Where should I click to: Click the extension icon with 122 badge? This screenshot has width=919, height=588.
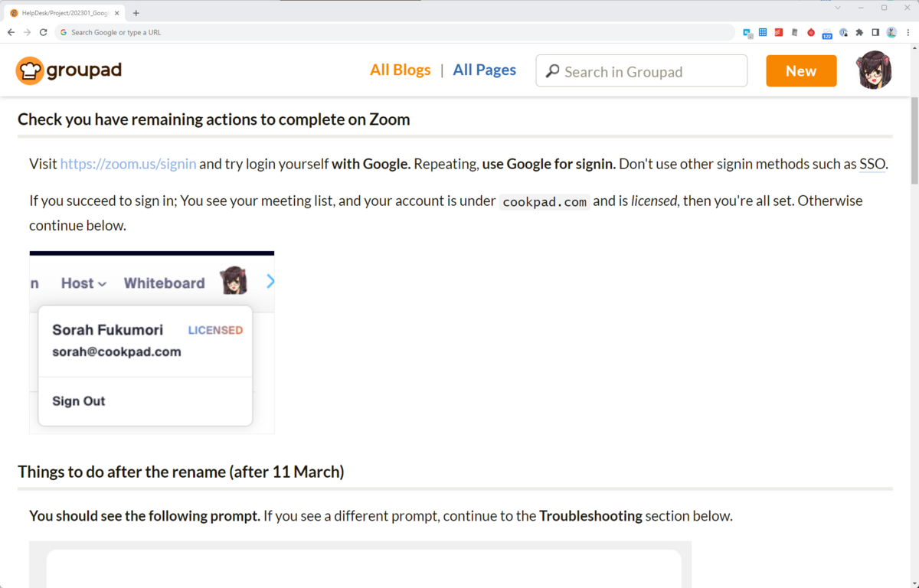click(827, 34)
